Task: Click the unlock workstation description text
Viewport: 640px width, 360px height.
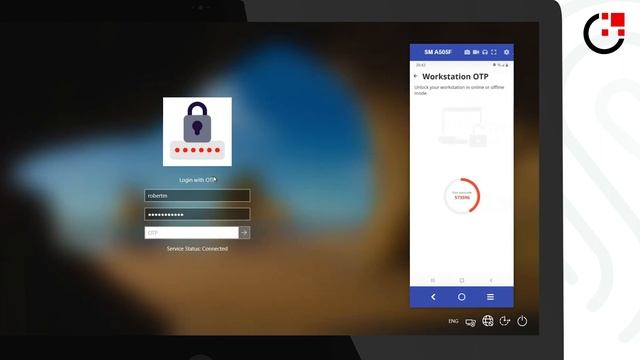Action: coord(459,90)
